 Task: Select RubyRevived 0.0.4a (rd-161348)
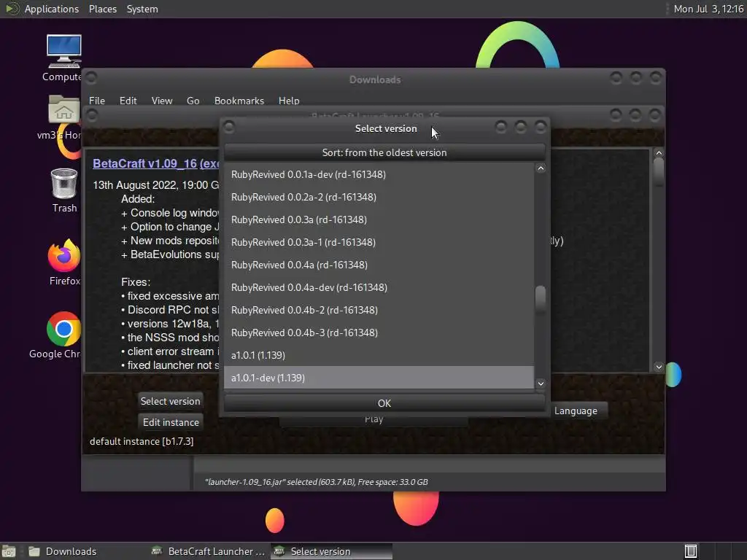[379, 265]
